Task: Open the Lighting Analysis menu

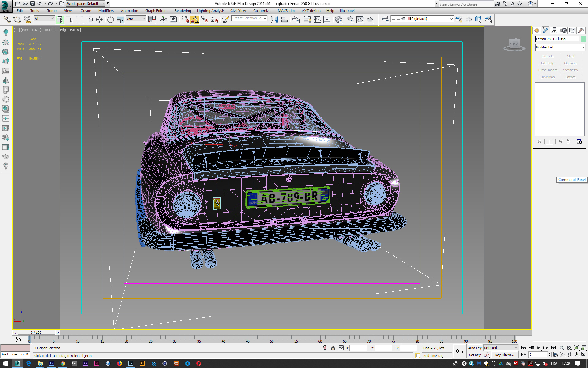Action: point(210,11)
